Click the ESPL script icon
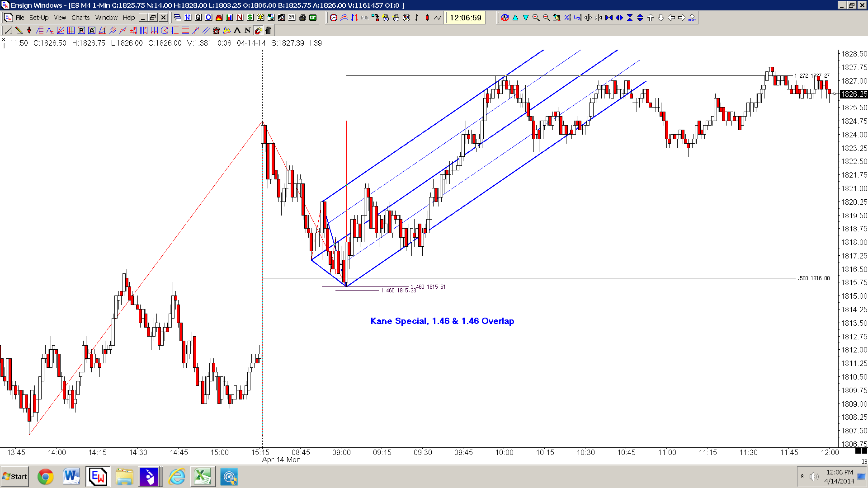 (x=292, y=18)
